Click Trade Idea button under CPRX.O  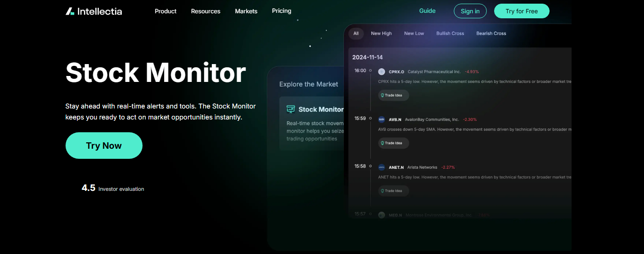(x=393, y=95)
